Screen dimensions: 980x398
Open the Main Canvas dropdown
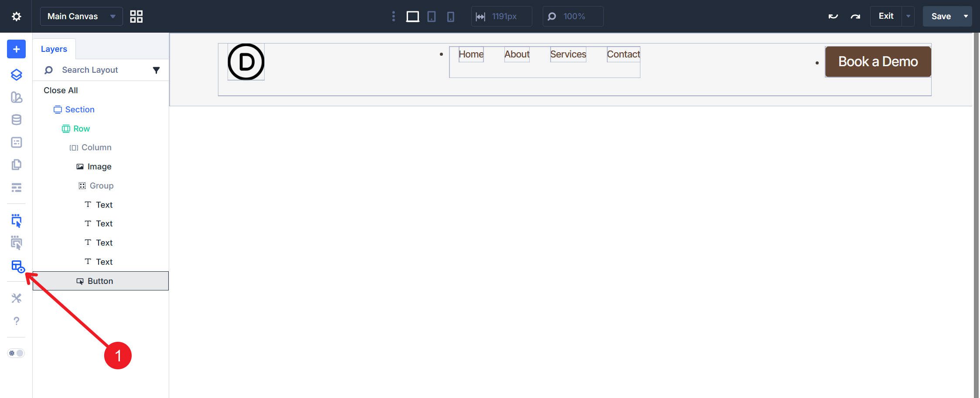pyautogui.click(x=81, y=17)
